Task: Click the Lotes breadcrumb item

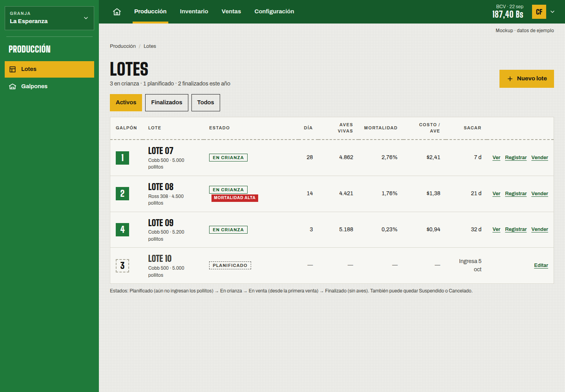Action: 149,46
